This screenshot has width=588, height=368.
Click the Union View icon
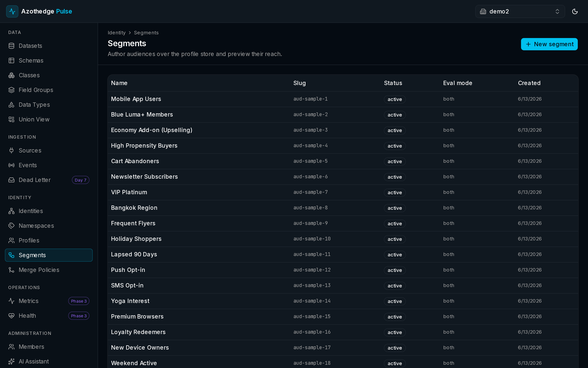click(x=11, y=120)
